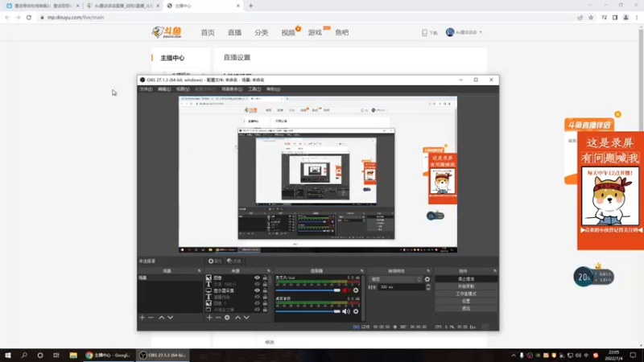Move scene up arrow in Scenes panel
The image size is (644, 362).
click(x=162, y=318)
